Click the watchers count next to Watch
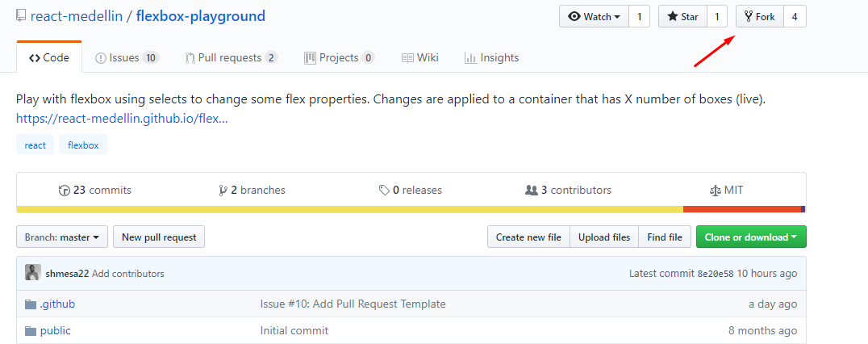This screenshot has height=344, width=868. tap(640, 17)
